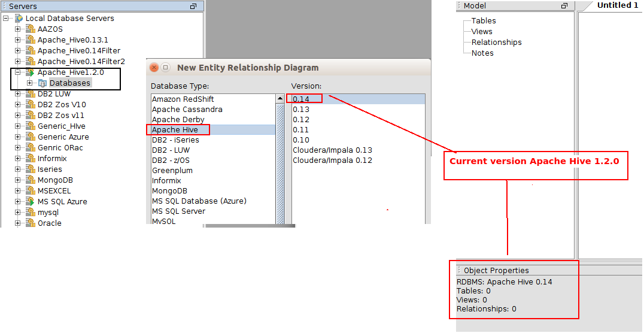
Task: Click the DB2 LUW server icon
Action: 31,94
